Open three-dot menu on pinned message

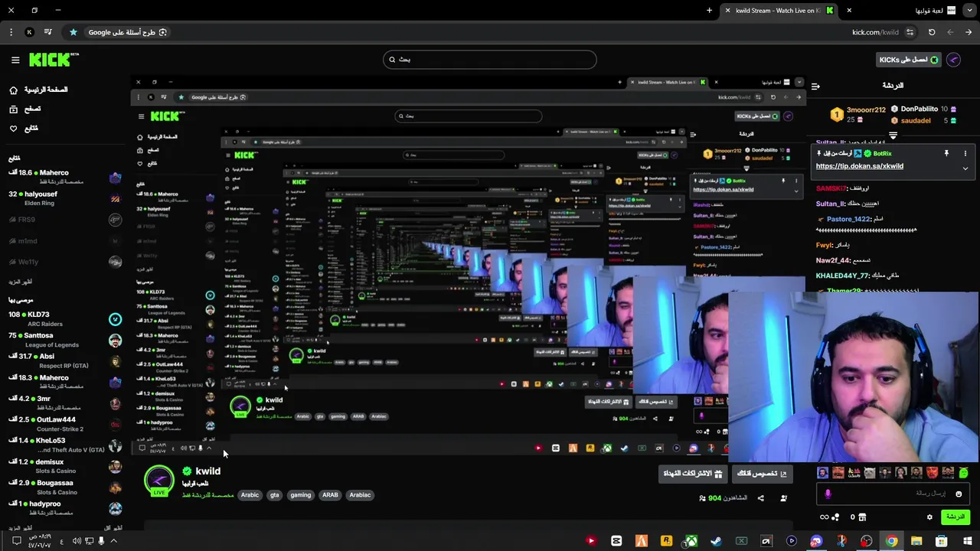[x=965, y=154]
